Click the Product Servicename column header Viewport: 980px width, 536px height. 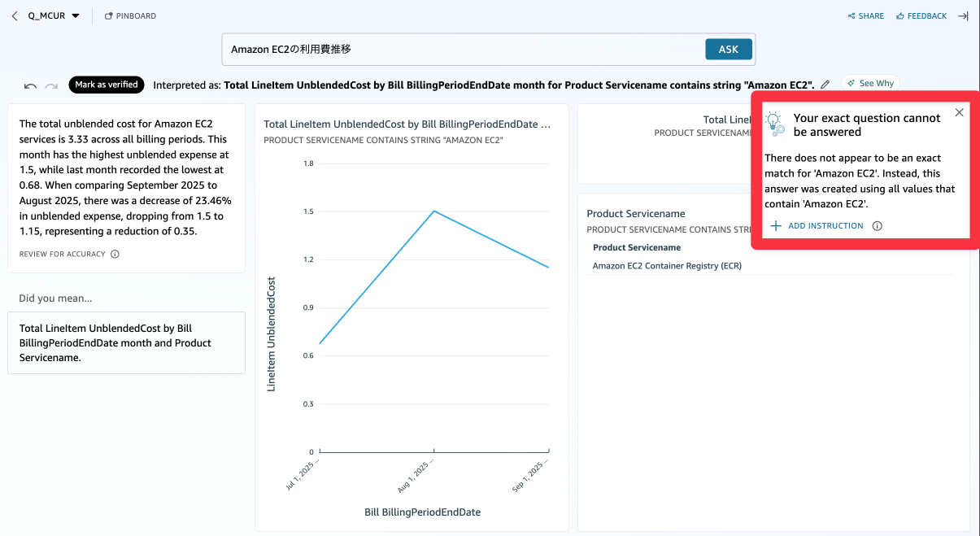(x=637, y=247)
